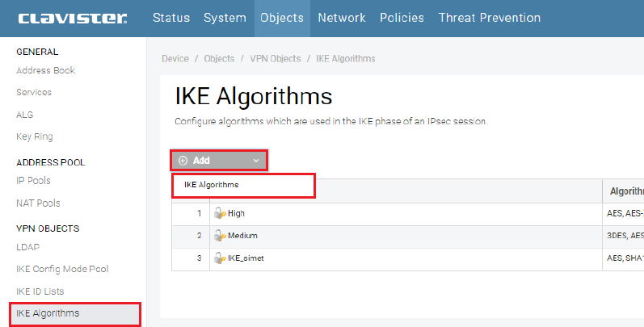This screenshot has width=644, height=327.
Task: Click the Device breadcrumb link
Action: pos(175,59)
